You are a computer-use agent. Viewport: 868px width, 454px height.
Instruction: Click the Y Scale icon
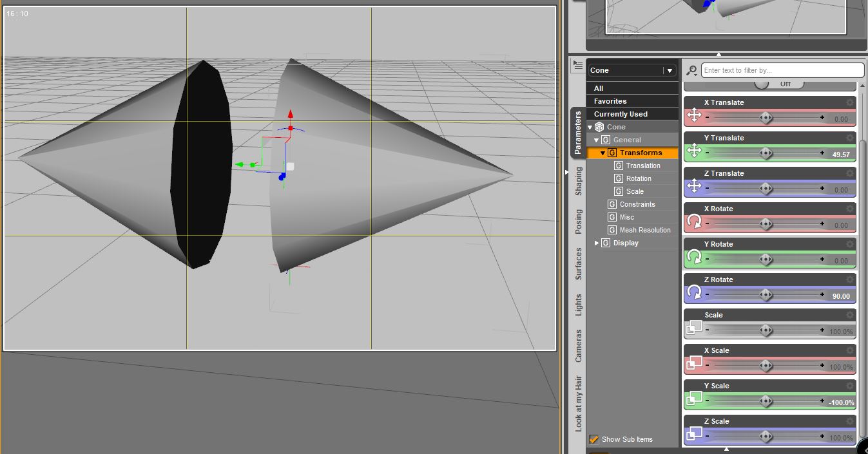pos(694,399)
